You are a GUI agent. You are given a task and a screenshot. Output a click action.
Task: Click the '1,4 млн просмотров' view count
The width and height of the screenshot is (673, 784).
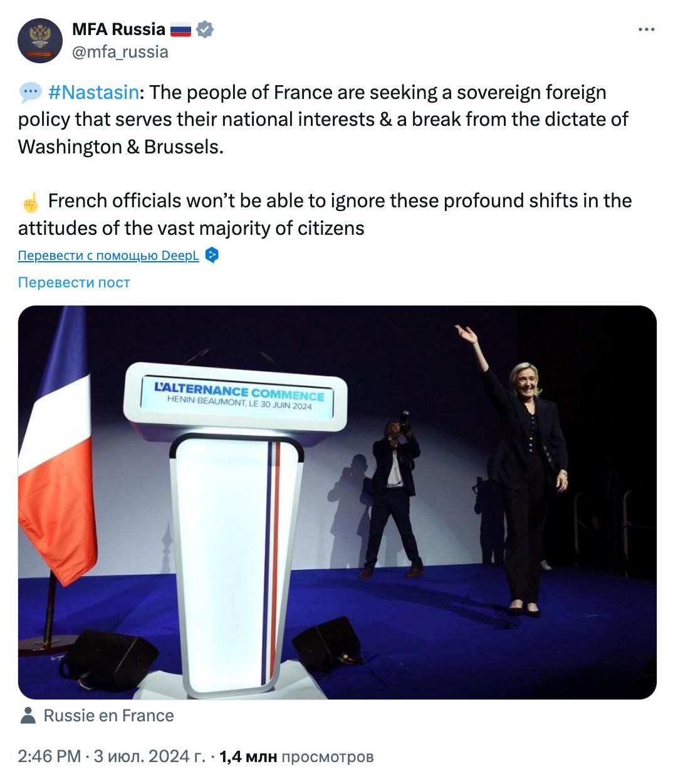(x=296, y=756)
